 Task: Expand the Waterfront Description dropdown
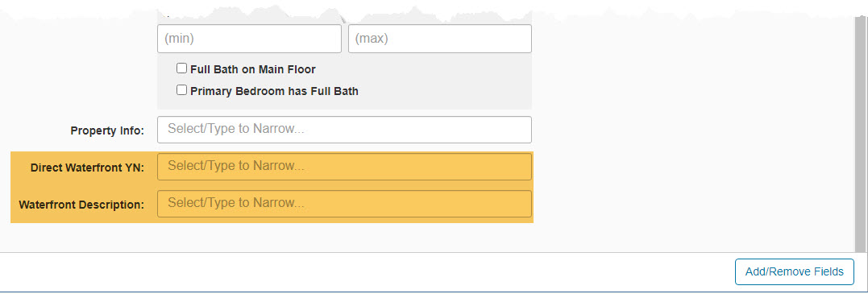[344, 204]
